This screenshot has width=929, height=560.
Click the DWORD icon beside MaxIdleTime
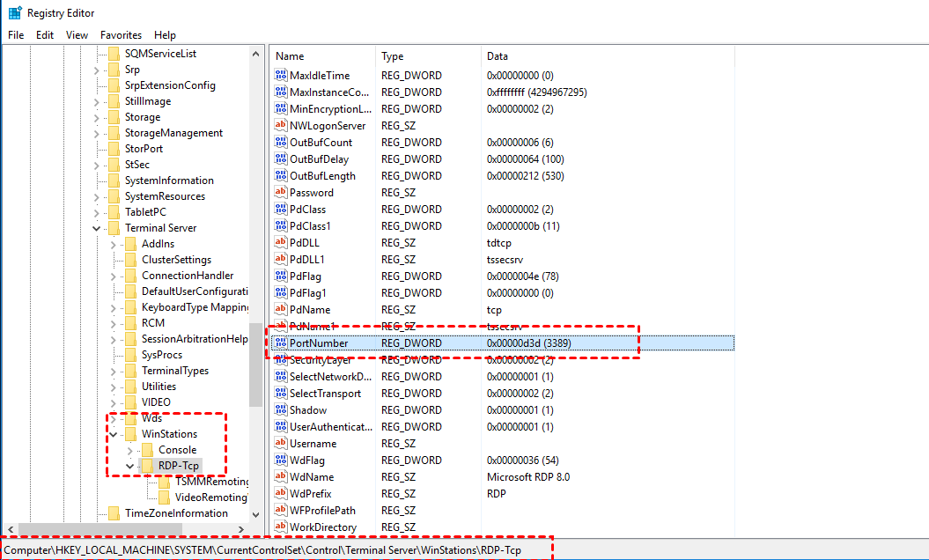[x=278, y=75]
